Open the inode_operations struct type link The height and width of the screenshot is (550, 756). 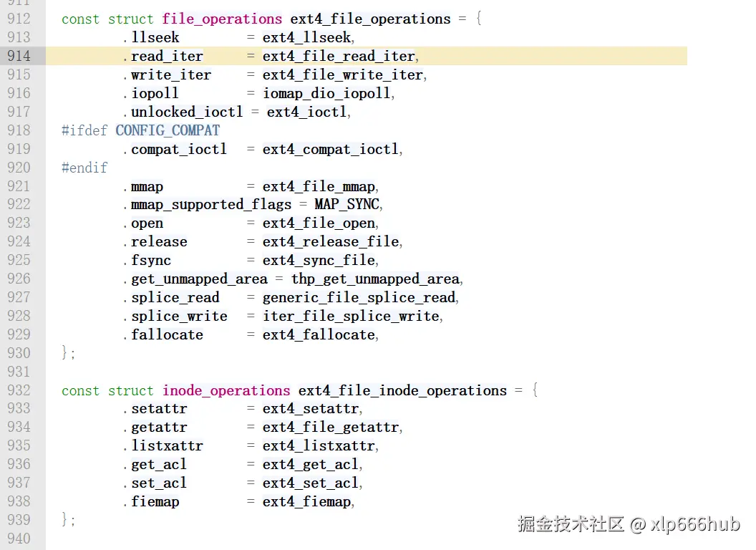pyautogui.click(x=226, y=390)
